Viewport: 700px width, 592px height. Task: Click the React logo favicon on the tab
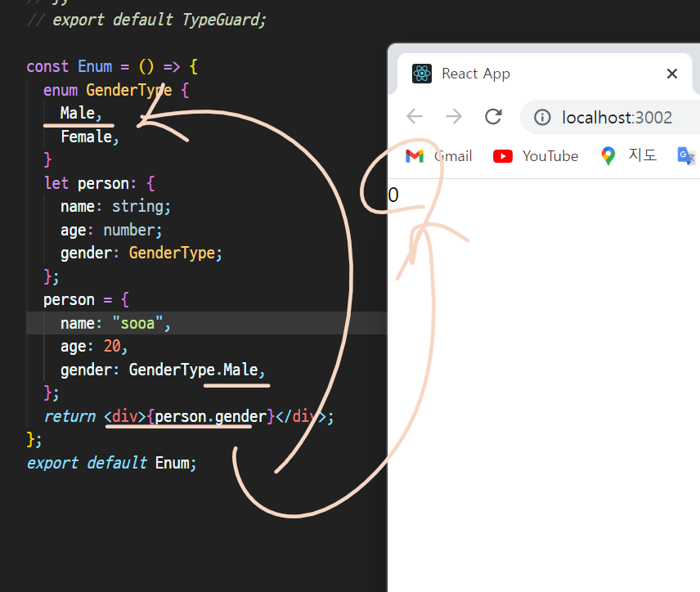[x=421, y=74]
